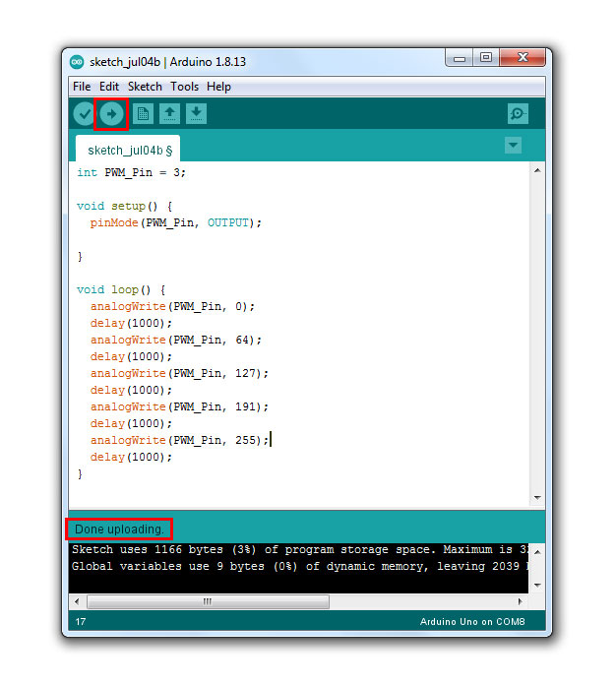Maximize the Arduino window
616x685 pixels.
pyautogui.click(x=486, y=58)
